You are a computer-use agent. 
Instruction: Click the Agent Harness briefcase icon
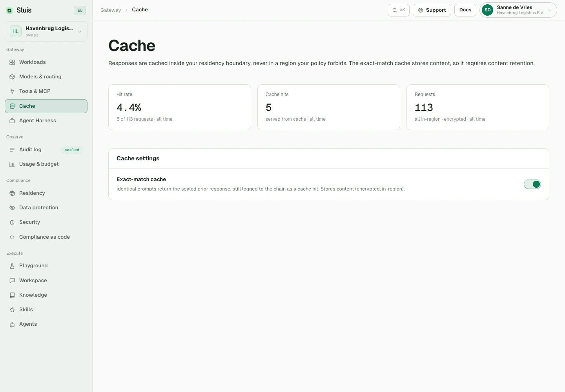click(x=12, y=121)
